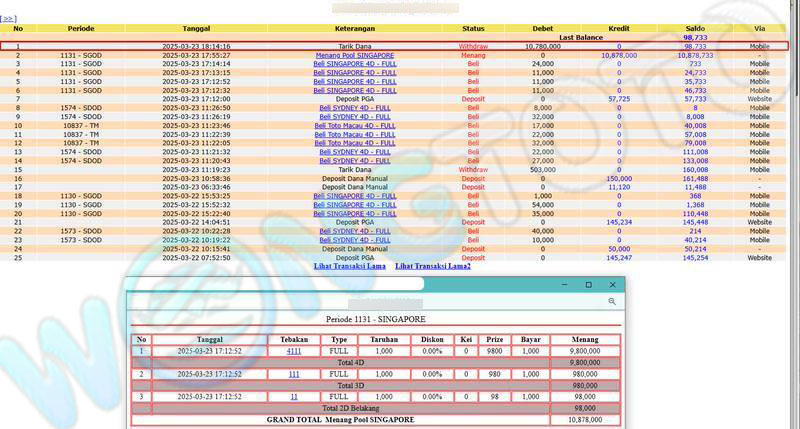The width and height of the screenshot is (800, 429).
Task: Click the Keterangan column header
Action: point(355,29)
